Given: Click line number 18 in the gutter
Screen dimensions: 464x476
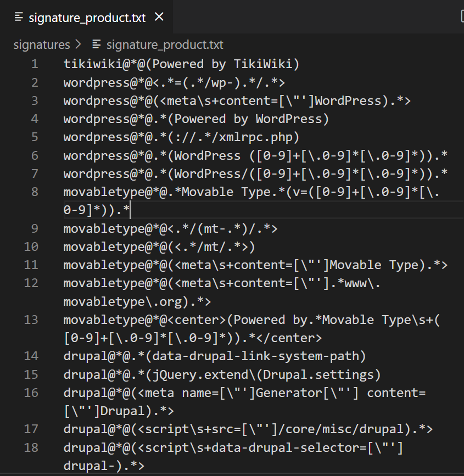Looking at the screenshot, I should (31, 447).
